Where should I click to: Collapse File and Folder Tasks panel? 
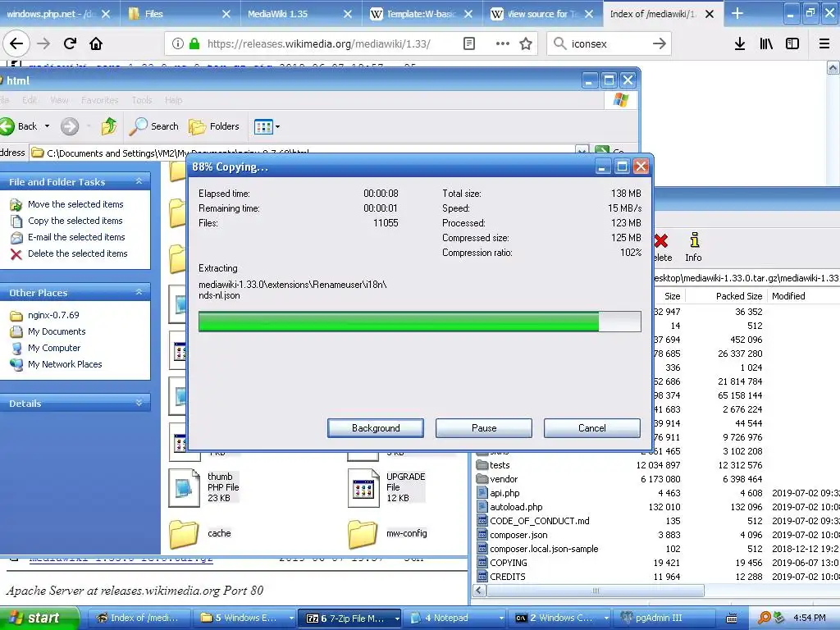139,181
